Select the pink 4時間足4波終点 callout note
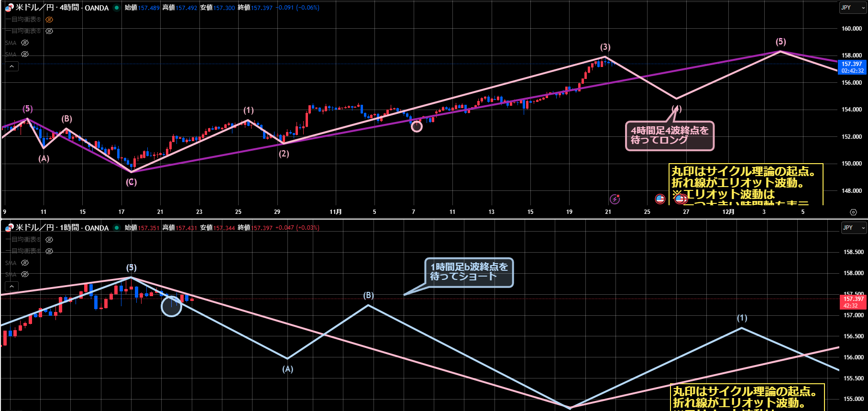Screen dimensions: 868x411 point(669,135)
